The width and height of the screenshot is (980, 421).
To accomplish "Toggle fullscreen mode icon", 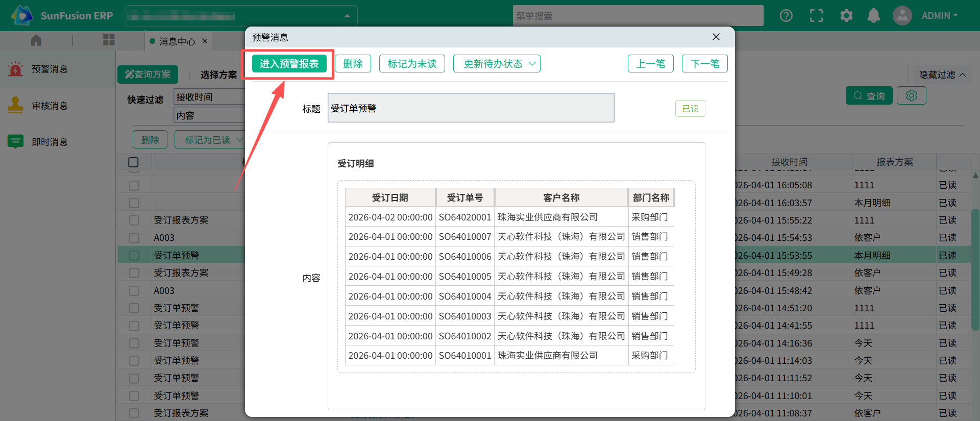I will 816,16.
